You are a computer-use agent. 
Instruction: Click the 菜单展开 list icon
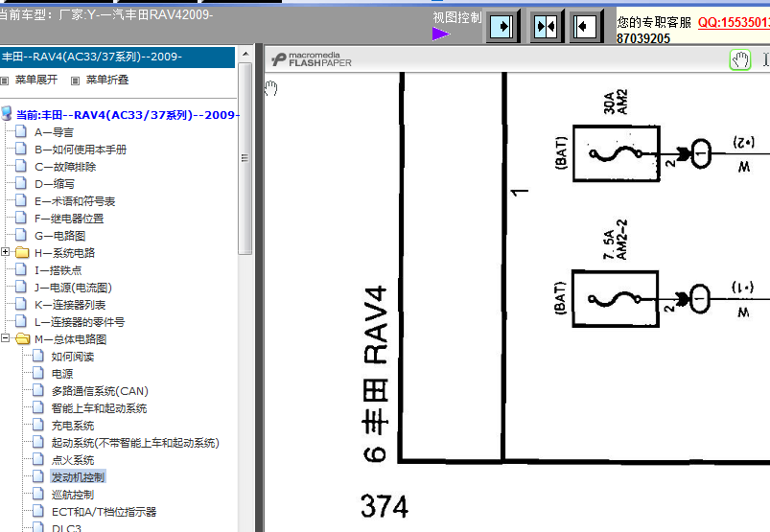(x=5, y=81)
